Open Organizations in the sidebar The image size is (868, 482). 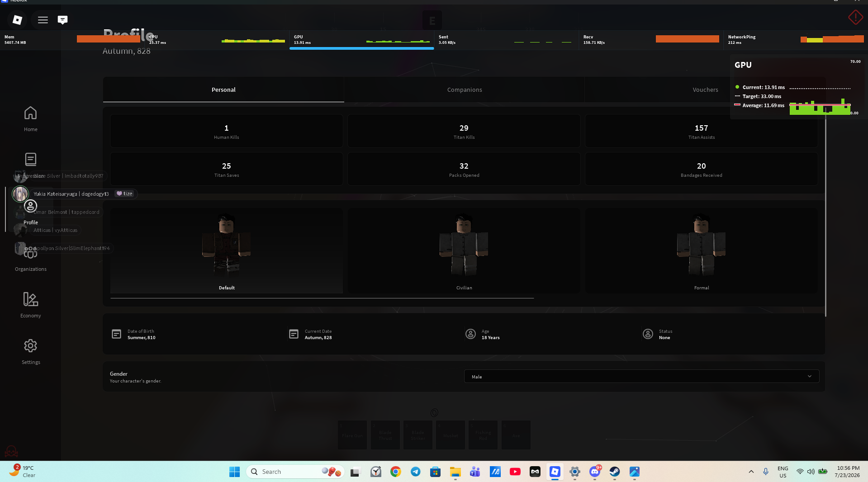tap(30, 259)
